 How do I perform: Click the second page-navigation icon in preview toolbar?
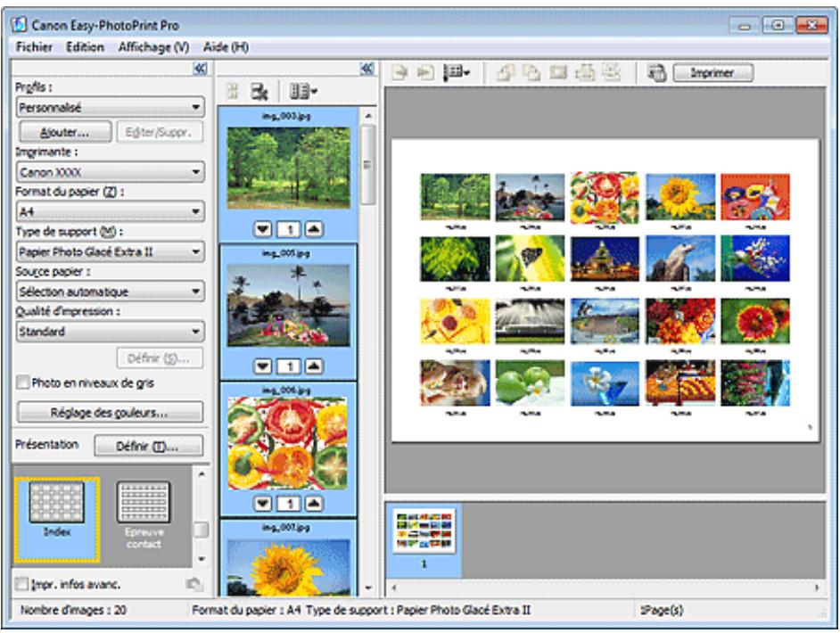pos(425,72)
